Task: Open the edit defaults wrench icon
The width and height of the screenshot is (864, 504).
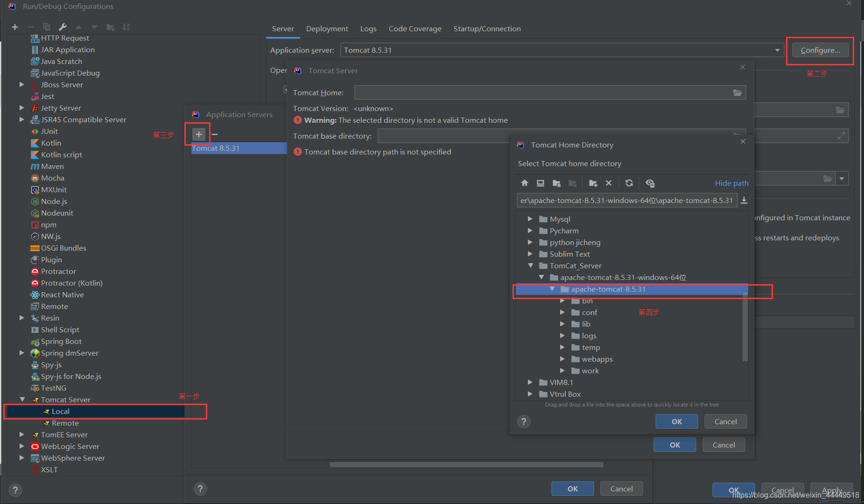Action: [63, 27]
